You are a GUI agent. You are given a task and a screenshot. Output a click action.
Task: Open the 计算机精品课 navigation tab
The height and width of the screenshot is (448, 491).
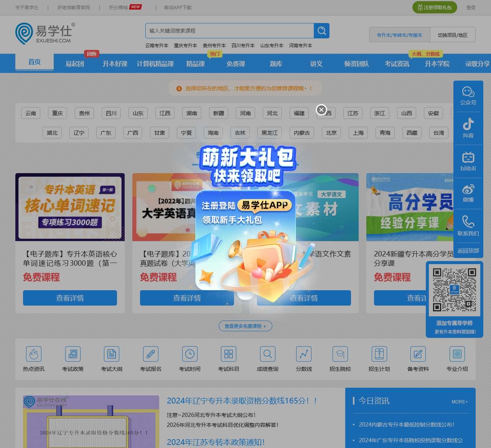point(155,64)
